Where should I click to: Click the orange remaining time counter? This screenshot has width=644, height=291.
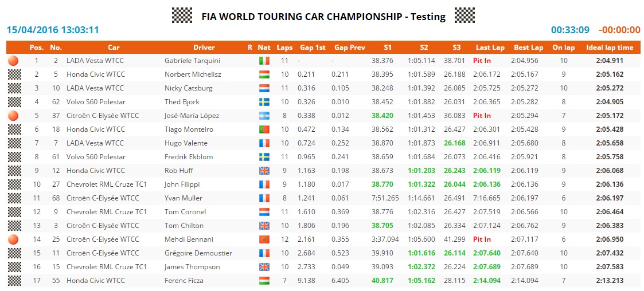coord(619,30)
